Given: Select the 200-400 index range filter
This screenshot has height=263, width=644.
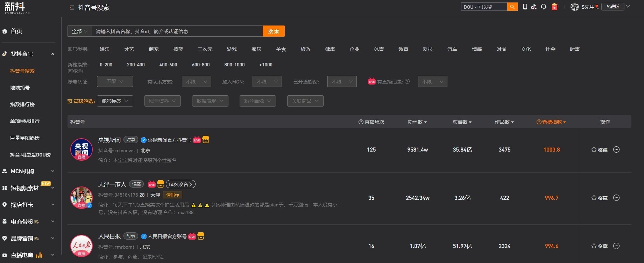Looking at the screenshot, I should pos(136,65).
